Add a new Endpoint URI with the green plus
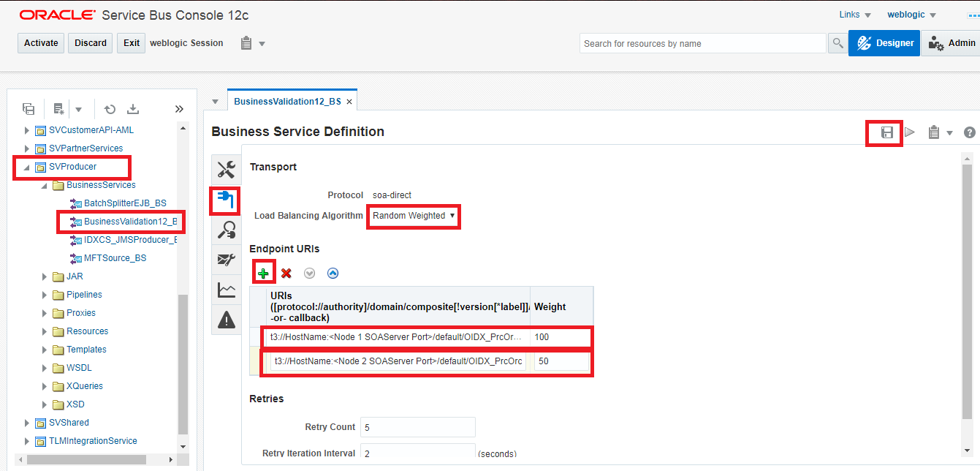The width and height of the screenshot is (980, 471). pos(263,272)
